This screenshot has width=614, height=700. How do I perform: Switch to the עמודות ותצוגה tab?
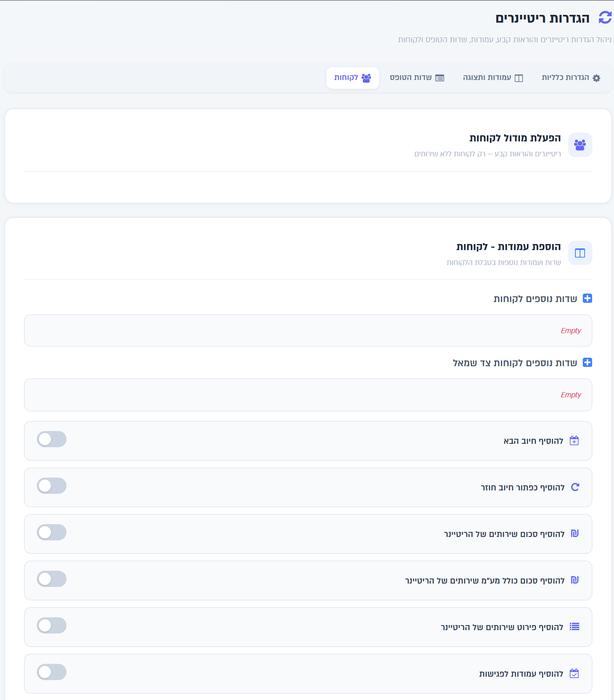click(493, 78)
